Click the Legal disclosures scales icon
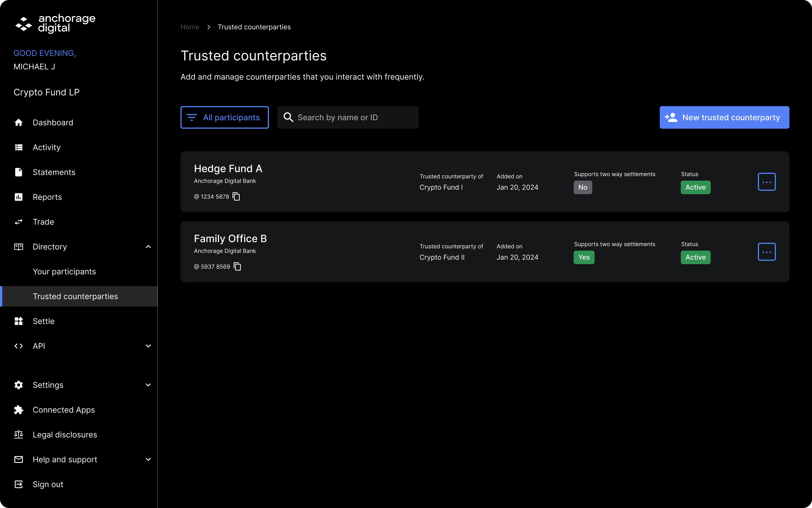Viewport: 812px width, 508px height. click(x=19, y=435)
